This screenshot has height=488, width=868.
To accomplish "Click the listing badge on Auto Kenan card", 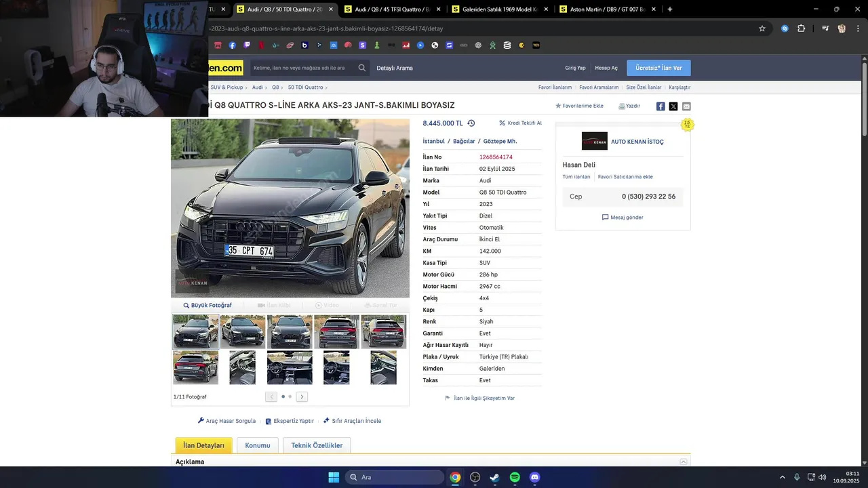I will pyautogui.click(x=688, y=124).
